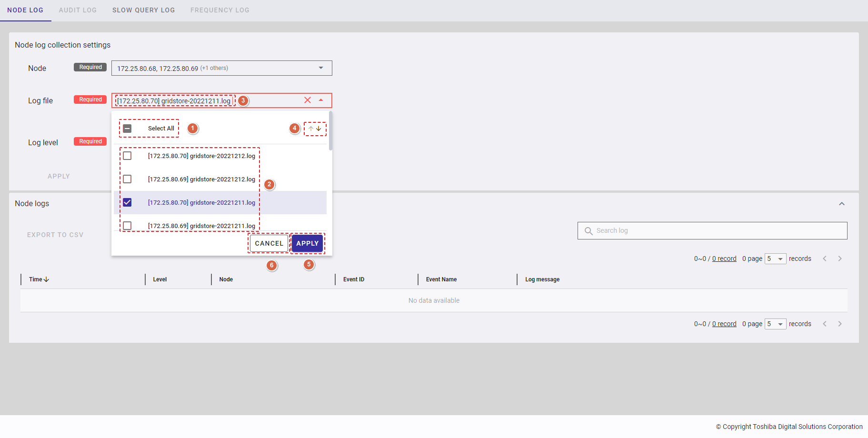Click the bottom next page arrow
This screenshot has width=868, height=438.
(840, 324)
